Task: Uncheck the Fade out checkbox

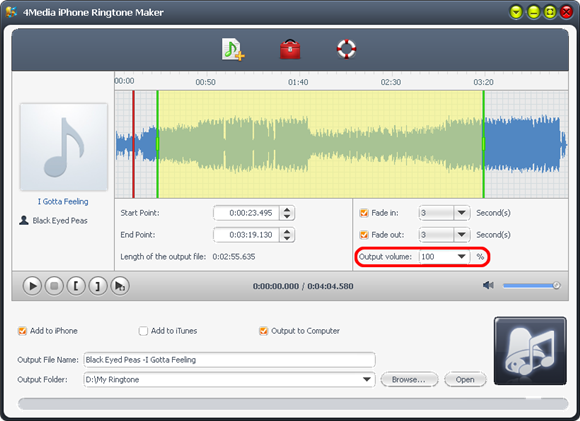Action: coord(364,235)
